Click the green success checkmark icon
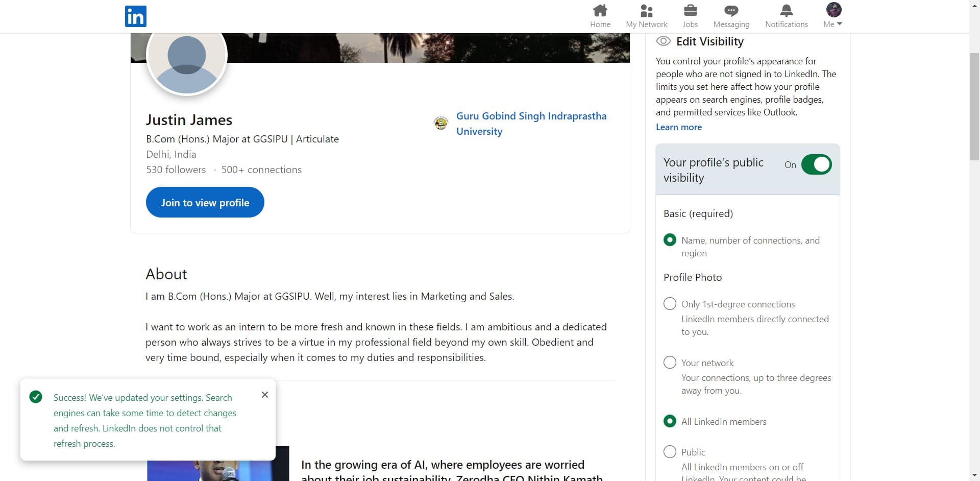Screen dimensions: 980x481 click(36, 396)
